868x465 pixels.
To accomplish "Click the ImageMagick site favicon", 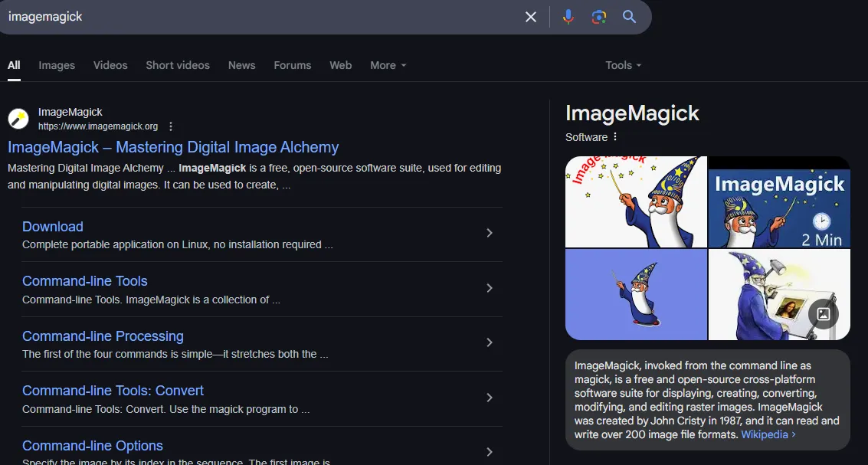I will [x=18, y=119].
